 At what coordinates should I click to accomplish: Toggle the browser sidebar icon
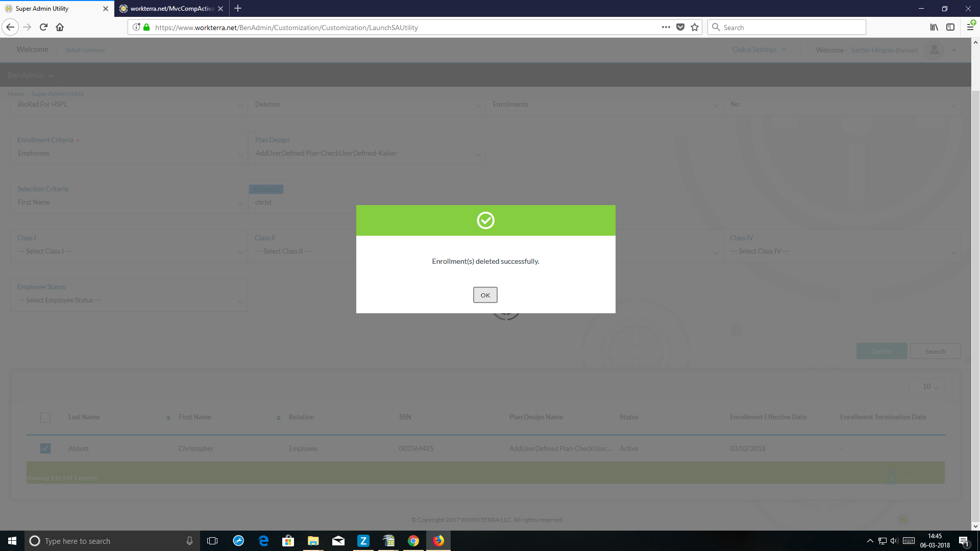tap(950, 28)
